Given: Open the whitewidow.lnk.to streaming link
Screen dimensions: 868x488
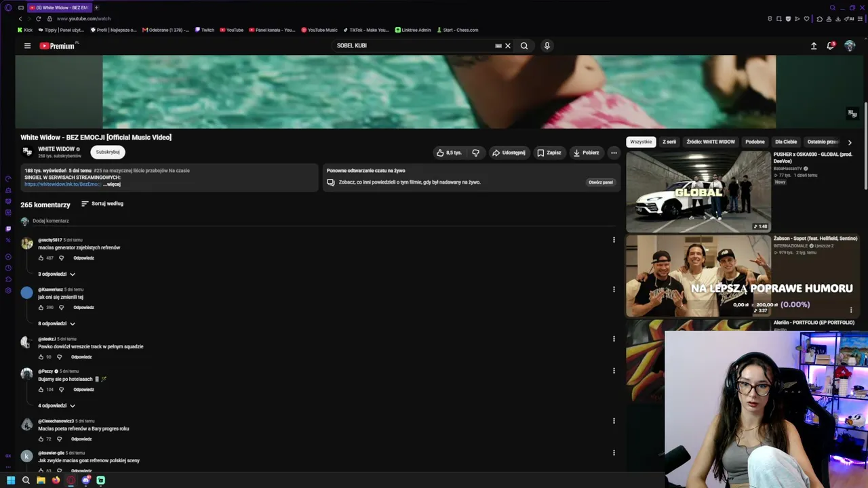Looking at the screenshot, I should point(62,184).
